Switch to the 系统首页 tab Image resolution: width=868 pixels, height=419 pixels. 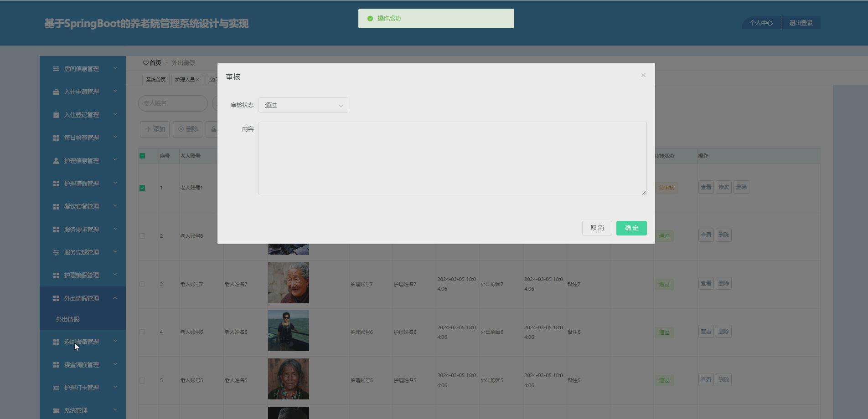tap(156, 80)
